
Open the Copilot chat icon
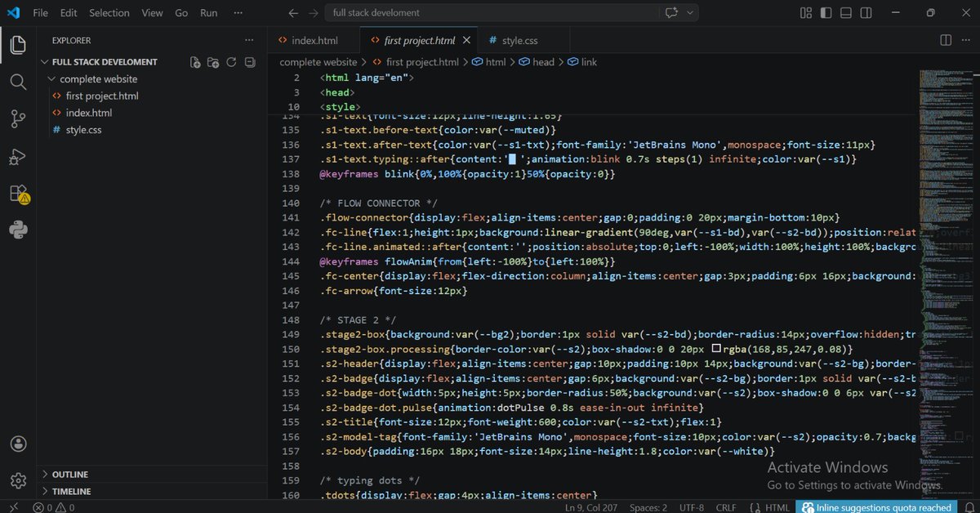coord(672,13)
